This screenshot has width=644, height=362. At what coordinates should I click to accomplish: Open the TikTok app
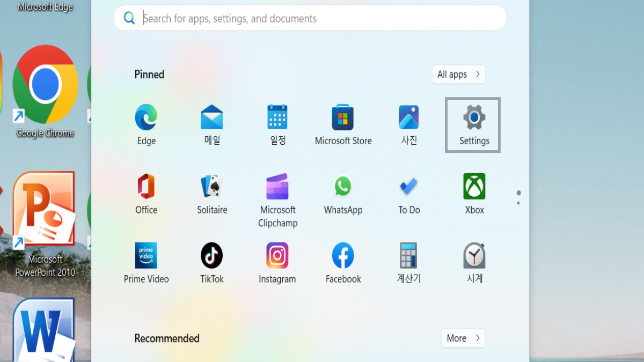(x=212, y=263)
